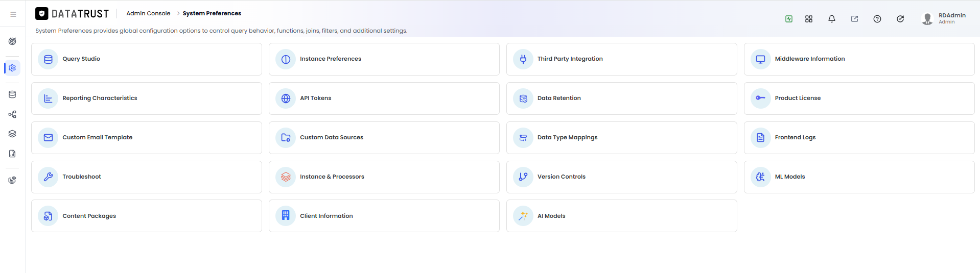Click the Troubleshoot wrench icon

tap(48, 177)
